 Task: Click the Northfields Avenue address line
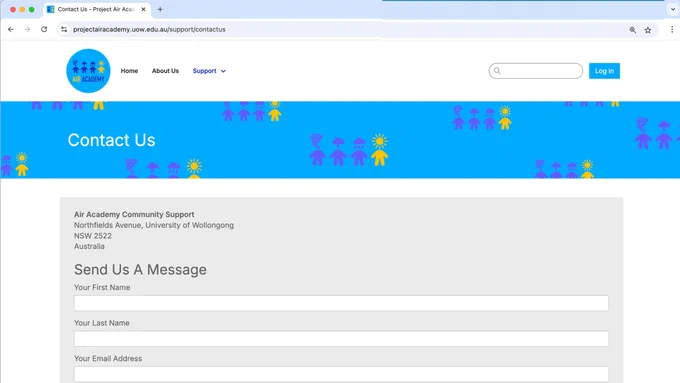pos(154,225)
